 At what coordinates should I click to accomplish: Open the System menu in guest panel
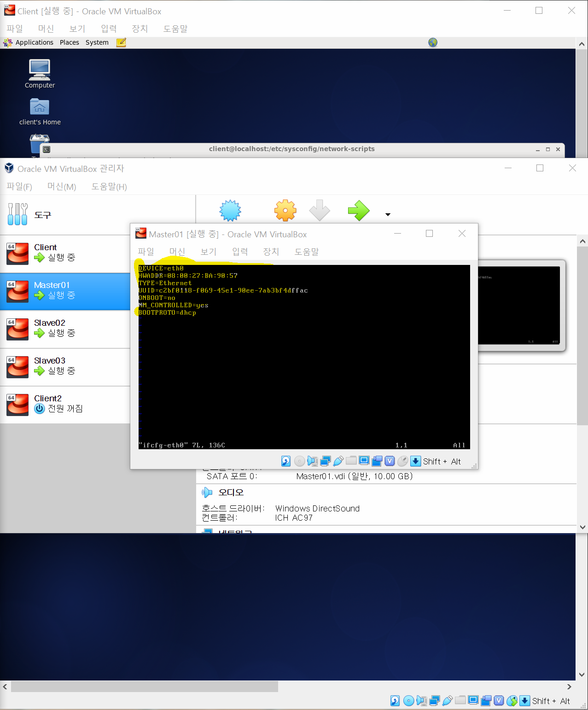[x=97, y=42]
